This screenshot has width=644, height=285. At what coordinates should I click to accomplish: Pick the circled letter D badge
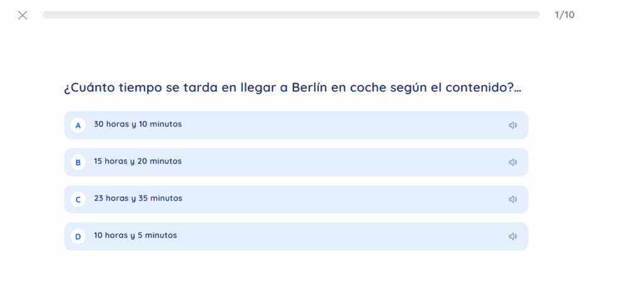(78, 237)
